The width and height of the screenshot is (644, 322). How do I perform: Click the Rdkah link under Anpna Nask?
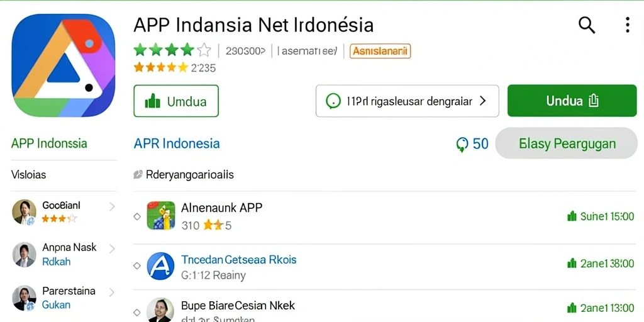coord(57,262)
